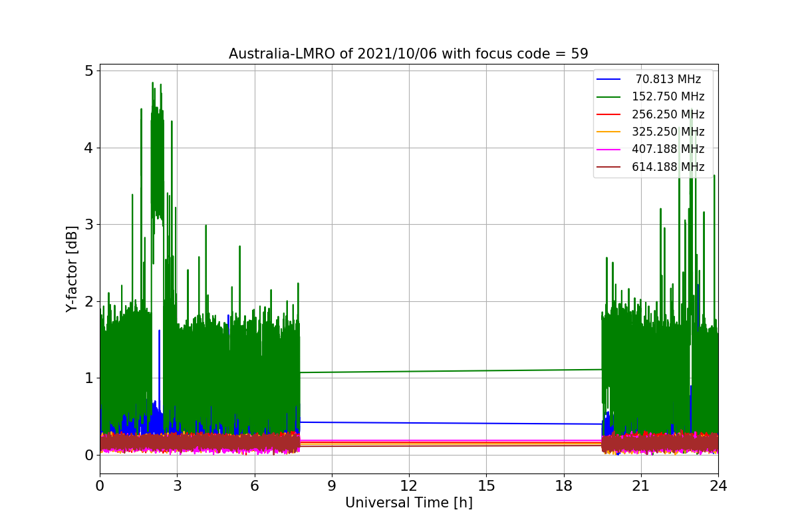798x532 pixels.
Task: Click x-axis tick label 3
Action: [177, 485]
